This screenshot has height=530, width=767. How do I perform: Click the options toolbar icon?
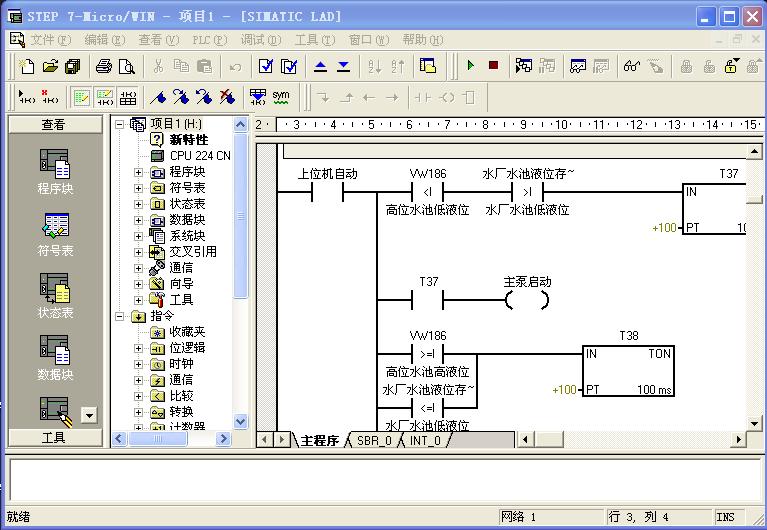(427, 66)
